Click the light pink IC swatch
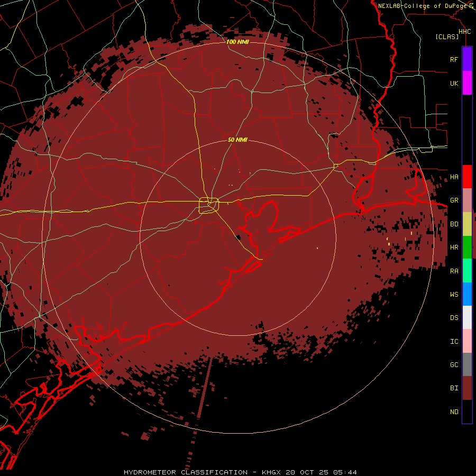Viewport: 476px width, 476px height. 467,341
